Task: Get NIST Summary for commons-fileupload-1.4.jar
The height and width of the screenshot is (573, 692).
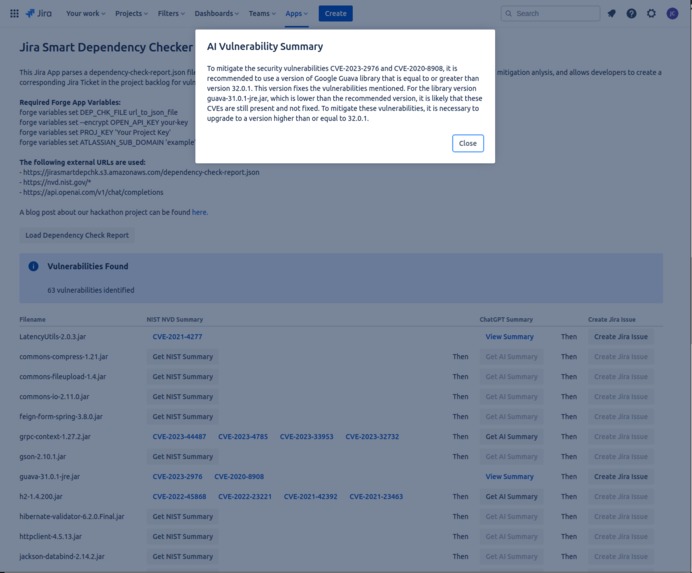Action: (183, 377)
